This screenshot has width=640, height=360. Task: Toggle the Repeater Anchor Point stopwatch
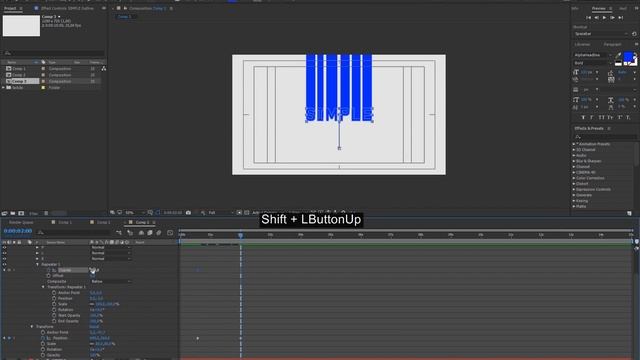pyautogui.click(x=54, y=293)
